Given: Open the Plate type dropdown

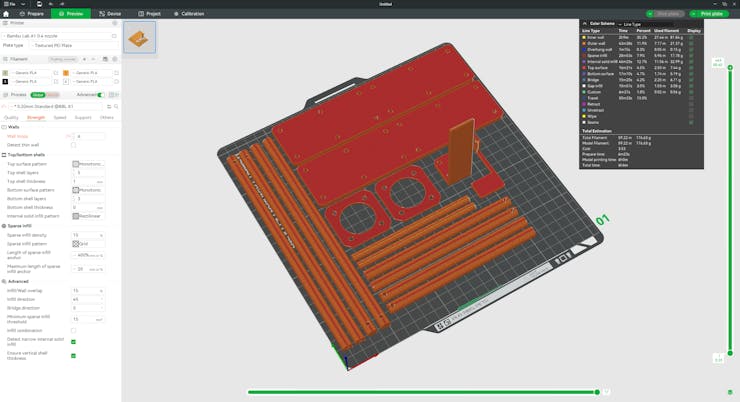Looking at the screenshot, I should tap(74, 45).
